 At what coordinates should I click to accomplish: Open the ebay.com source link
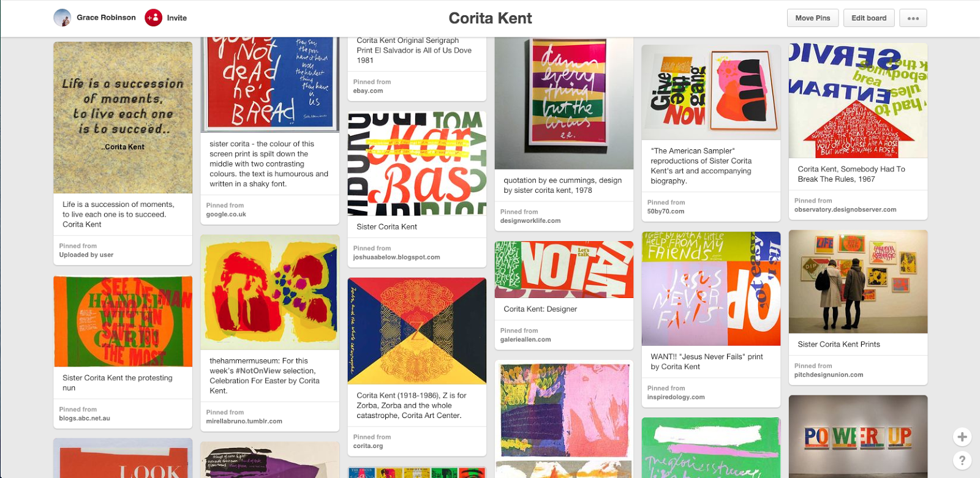pyautogui.click(x=368, y=91)
